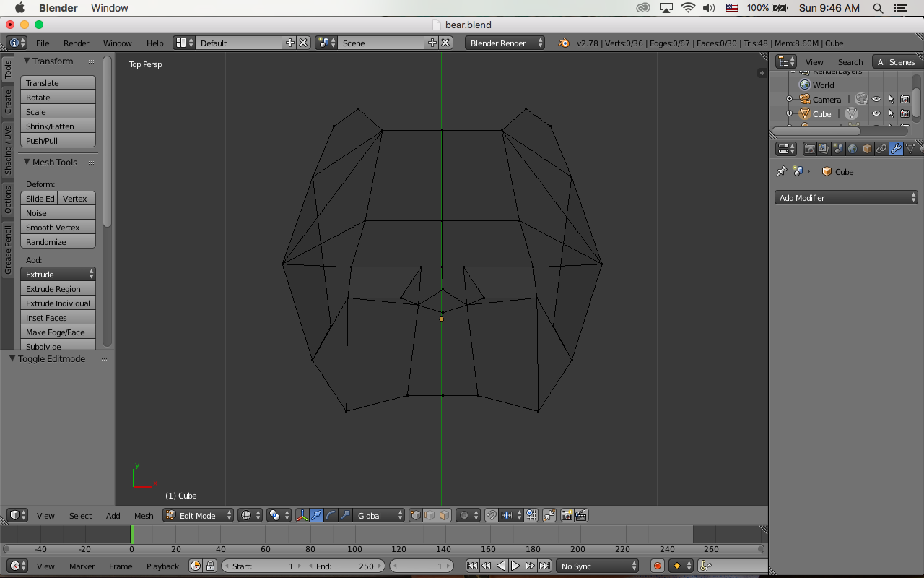The height and width of the screenshot is (578, 924).
Task: Open the Render menu
Action: tap(77, 43)
